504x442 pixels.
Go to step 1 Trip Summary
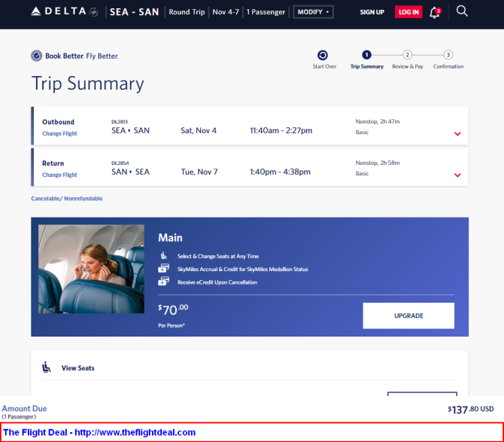pyautogui.click(x=366, y=55)
